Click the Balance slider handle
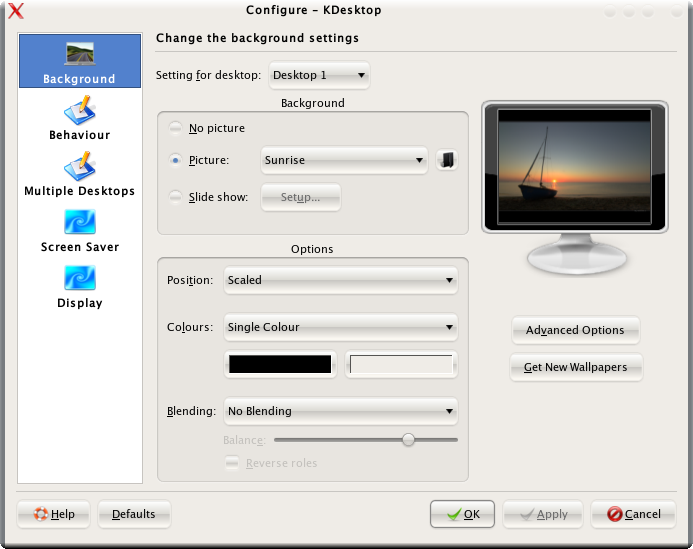This screenshot has height=549, width=693. pyautogui.click(x=408, y=440)
